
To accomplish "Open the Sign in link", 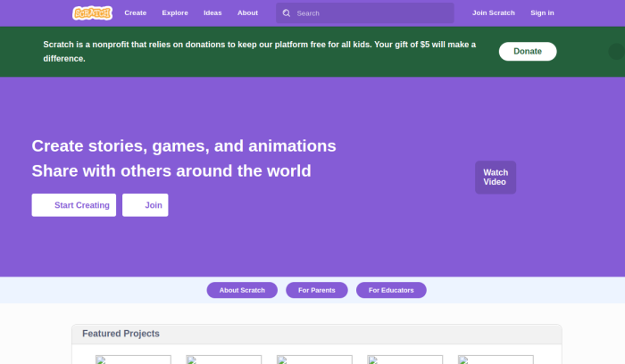I will (542, 13).
